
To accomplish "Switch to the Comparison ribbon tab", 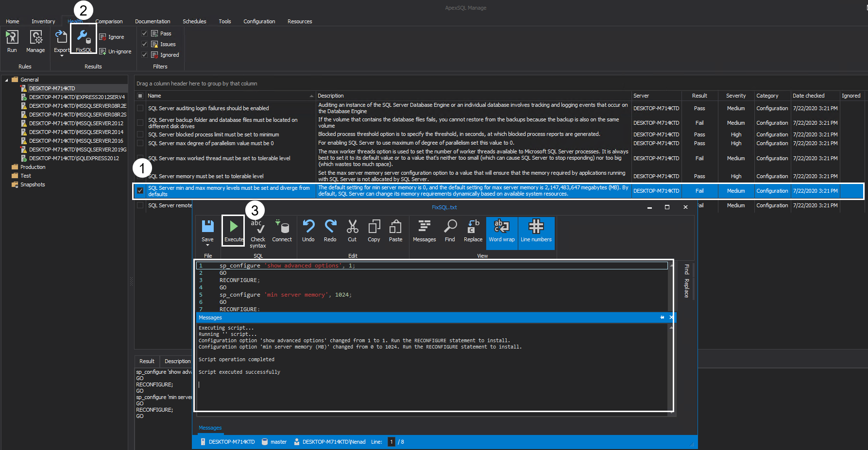I will (109, 21).
